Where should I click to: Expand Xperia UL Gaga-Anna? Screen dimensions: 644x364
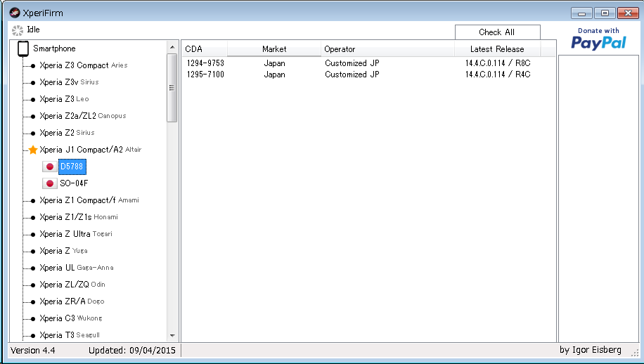[x=77, y=268]
